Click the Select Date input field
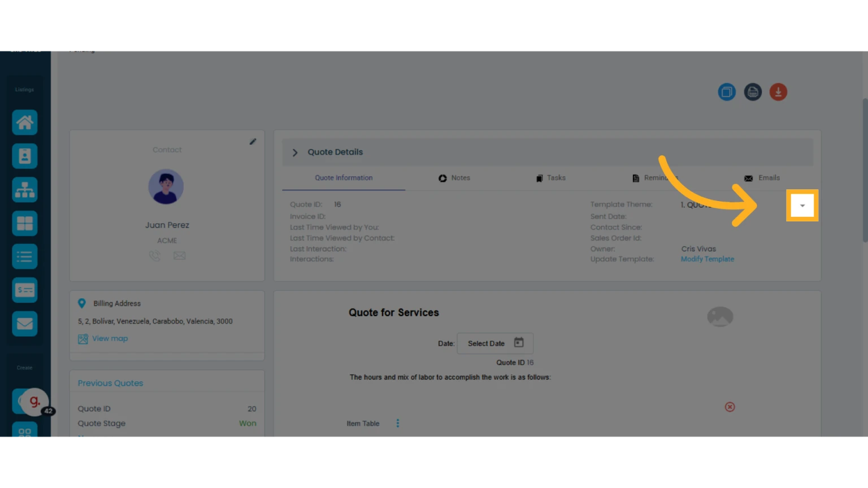868x488 pixels. coord(495,343)
